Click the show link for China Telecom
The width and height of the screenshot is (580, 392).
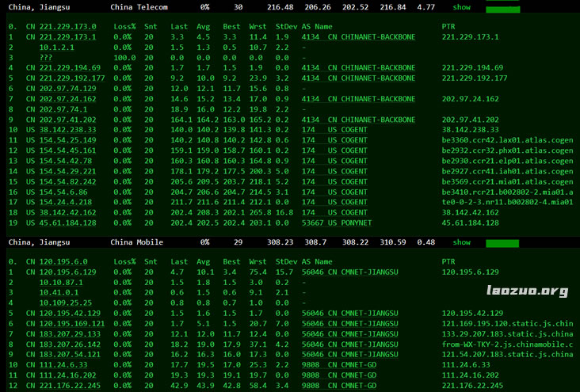point(462,7)
